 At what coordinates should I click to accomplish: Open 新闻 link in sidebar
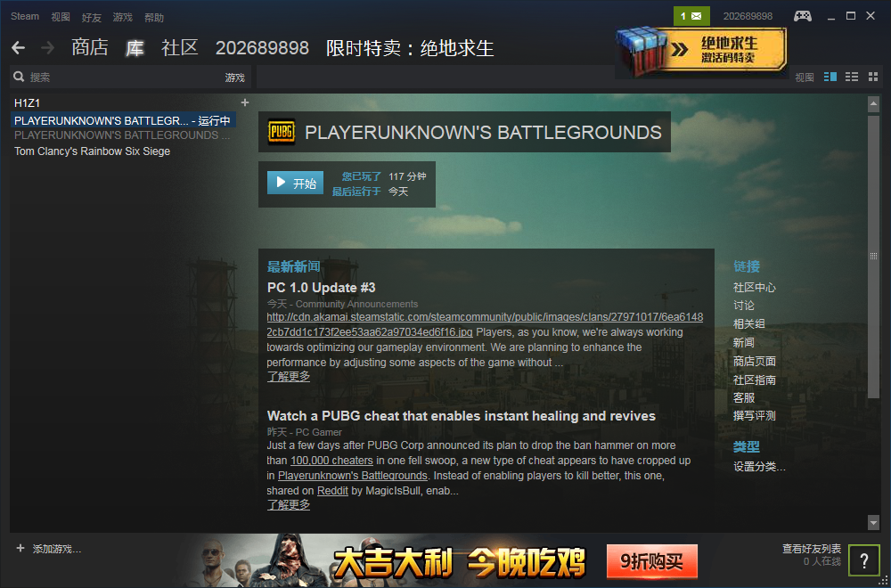click(744, 343)
